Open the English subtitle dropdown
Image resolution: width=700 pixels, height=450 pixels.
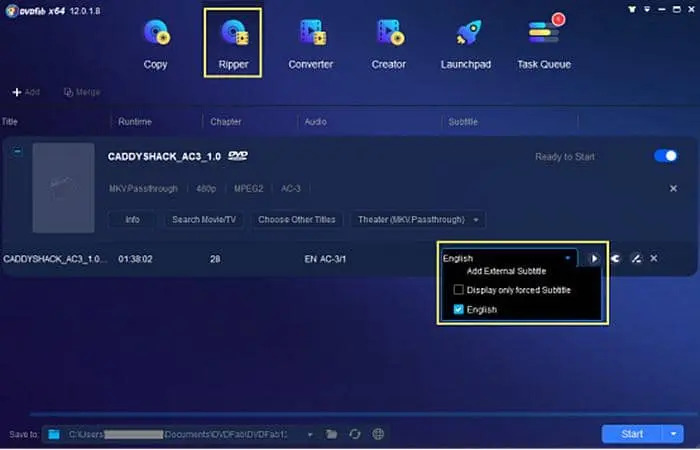508,258
